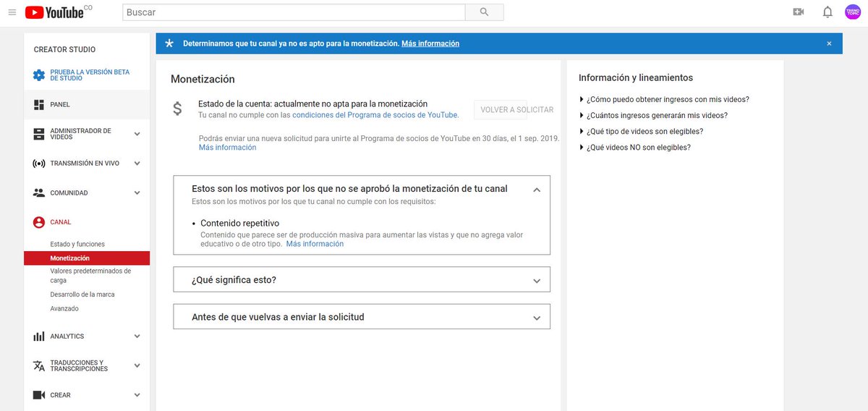Click the Monetización page title
Viewport: 868px width, 411px height.
[x=203, y=80]
